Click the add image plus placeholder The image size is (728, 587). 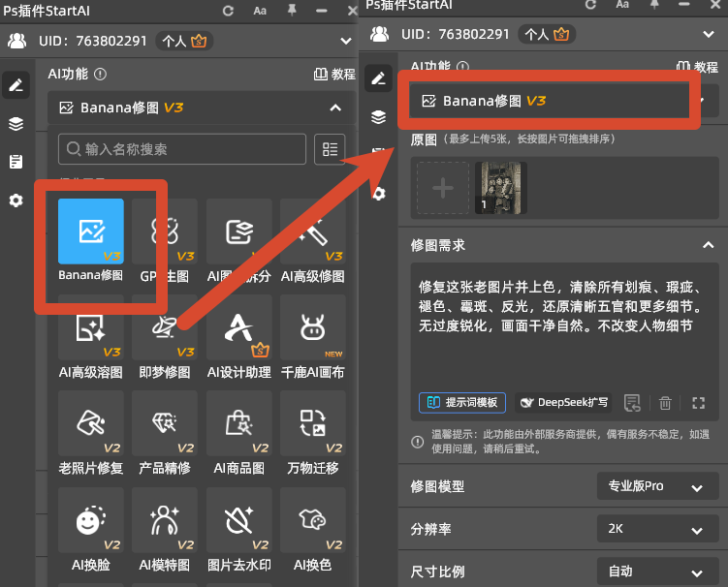tap(443, 188)
